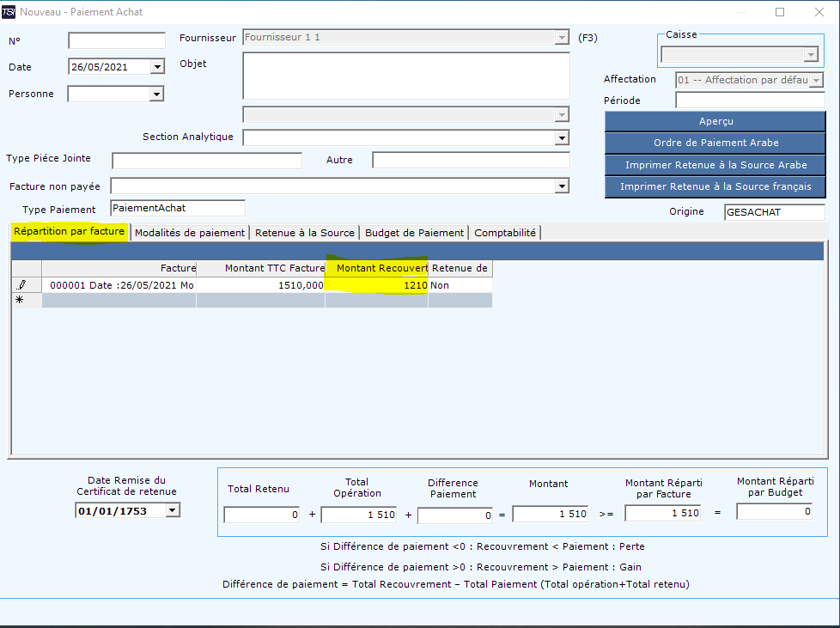Click the Difference Paiement value field
840x628 pixels.
pos(455,515)
